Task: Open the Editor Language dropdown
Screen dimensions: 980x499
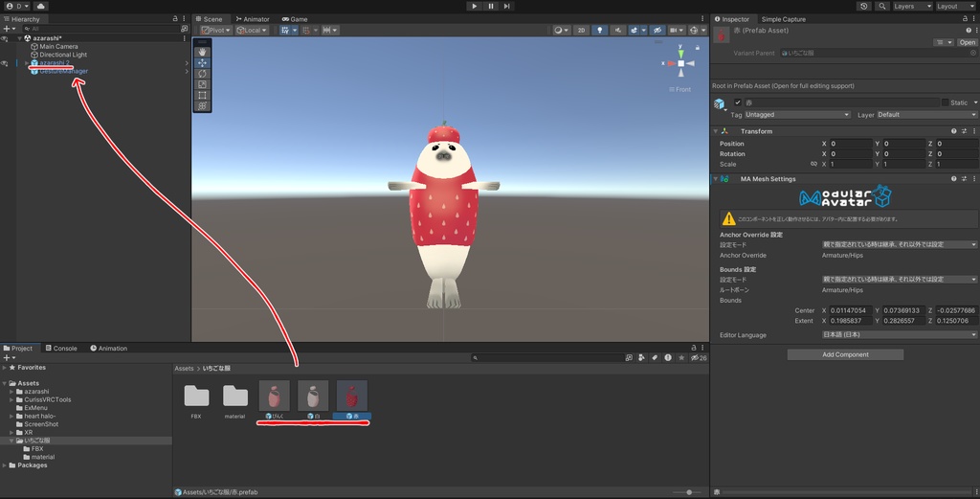Action: pos(900,334)
